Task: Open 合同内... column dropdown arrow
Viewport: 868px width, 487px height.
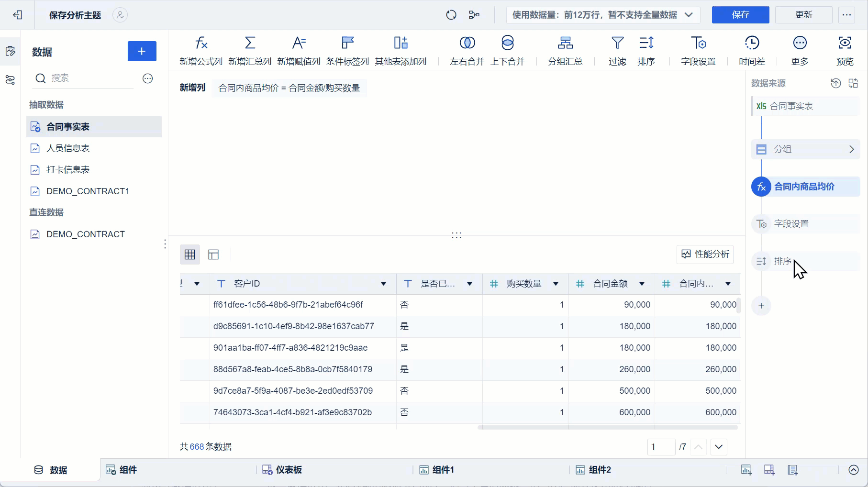Action: (728, 284)
